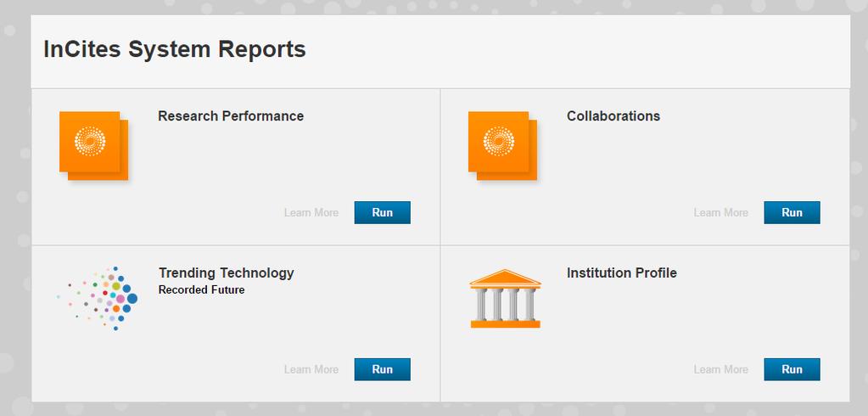Open Learn More for Institution Profile

pyautogui.click(x=720, y=369)
